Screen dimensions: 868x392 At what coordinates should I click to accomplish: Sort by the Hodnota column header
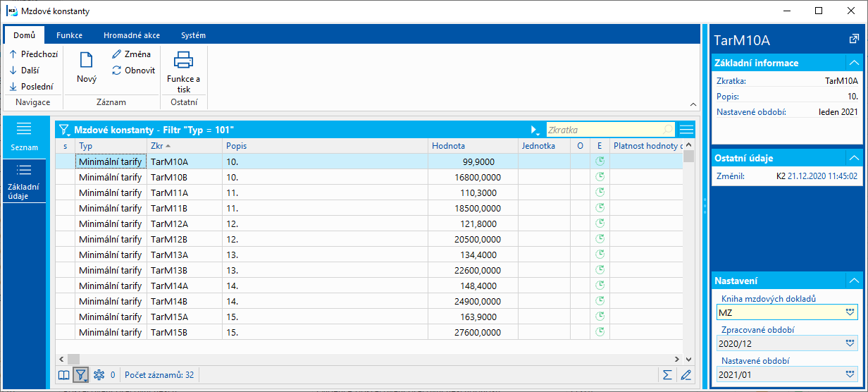pyautogui.click(x=474, y=146)
